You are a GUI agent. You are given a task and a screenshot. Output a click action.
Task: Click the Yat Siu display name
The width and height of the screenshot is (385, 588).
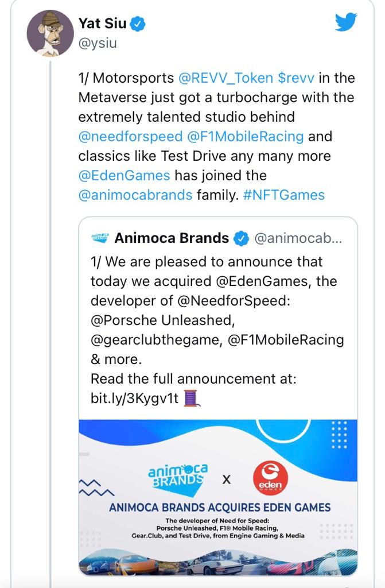pos(102,24)
